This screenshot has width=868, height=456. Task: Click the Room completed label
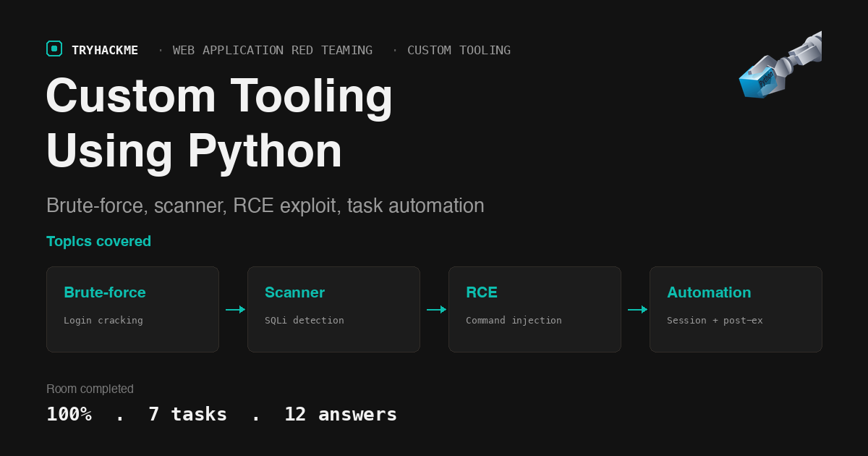[90, 389]
